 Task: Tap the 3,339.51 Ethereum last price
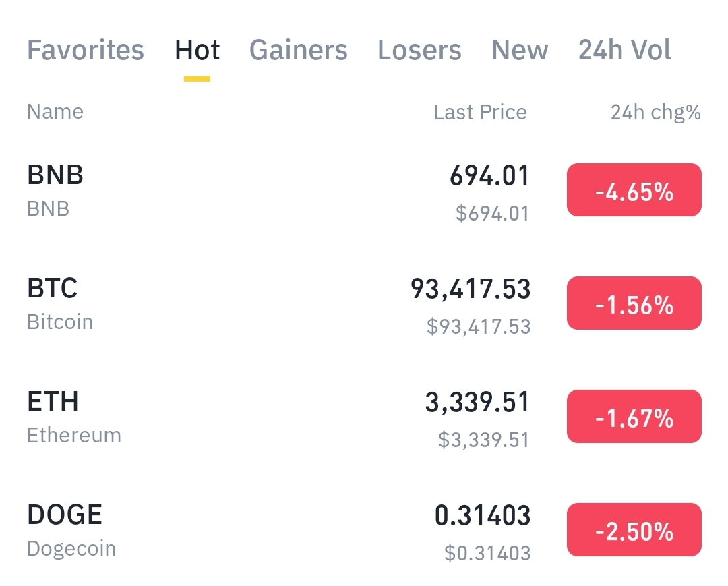pos(477,403)
